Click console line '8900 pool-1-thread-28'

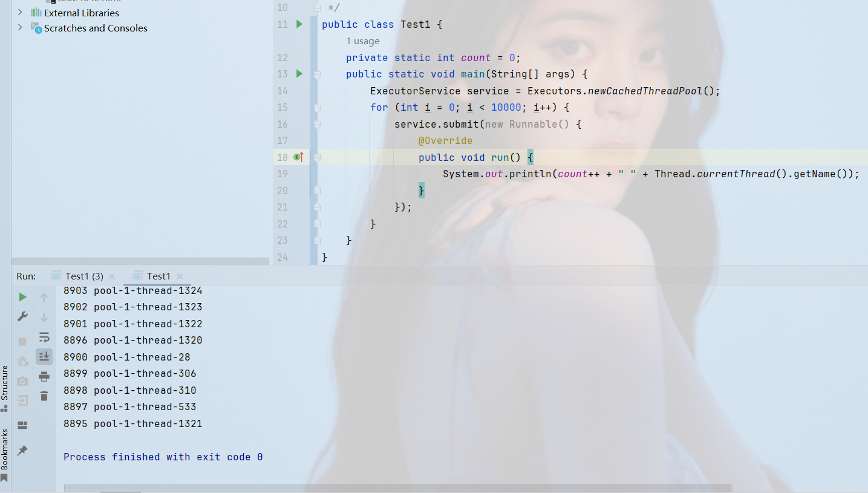pyautogui.click(x=127, y=357)
